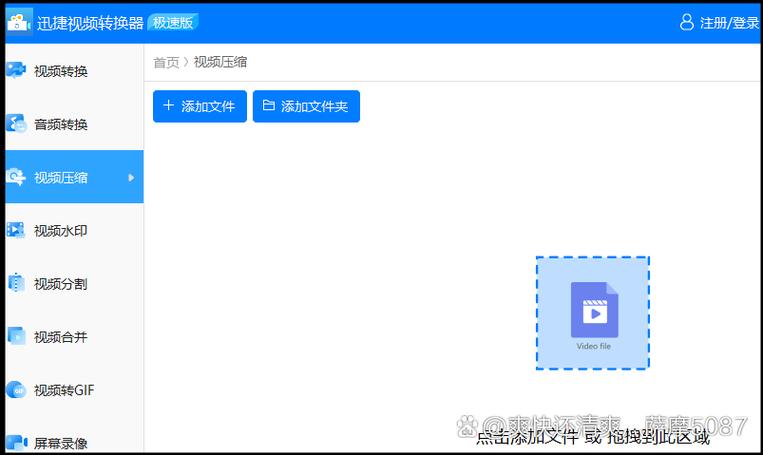Click the Video file drop zone
This screenshot has width=763, height=455.
point(593,313)
